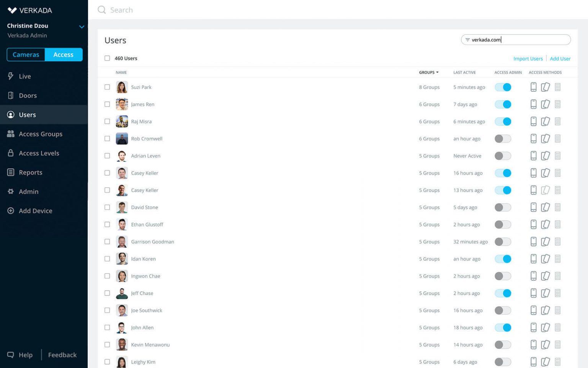
Task: Click the Import Users link
Action: pyautogui.click(x=528, y=59)
